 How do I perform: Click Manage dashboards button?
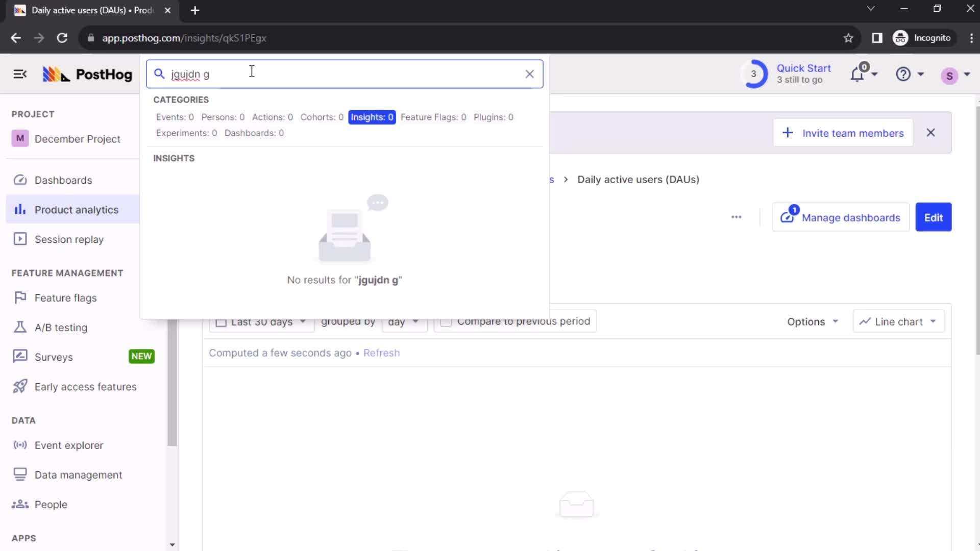pos(843,217)
